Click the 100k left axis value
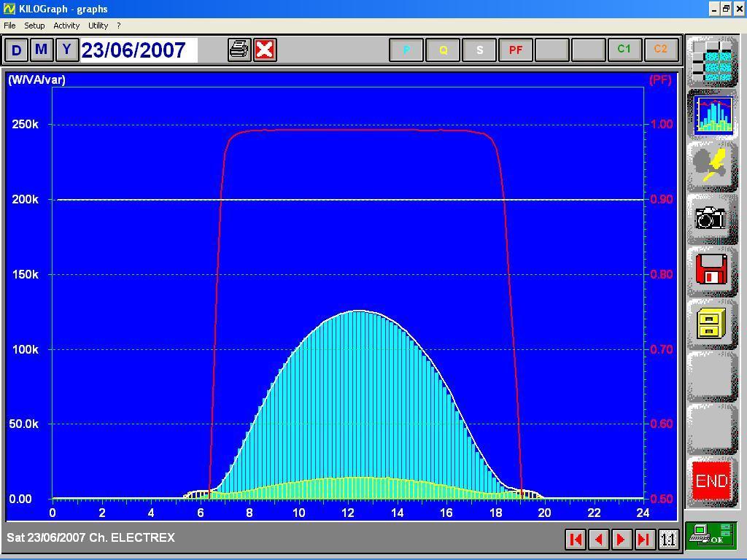This screenshot has width=747, height=560. (26, 349)
